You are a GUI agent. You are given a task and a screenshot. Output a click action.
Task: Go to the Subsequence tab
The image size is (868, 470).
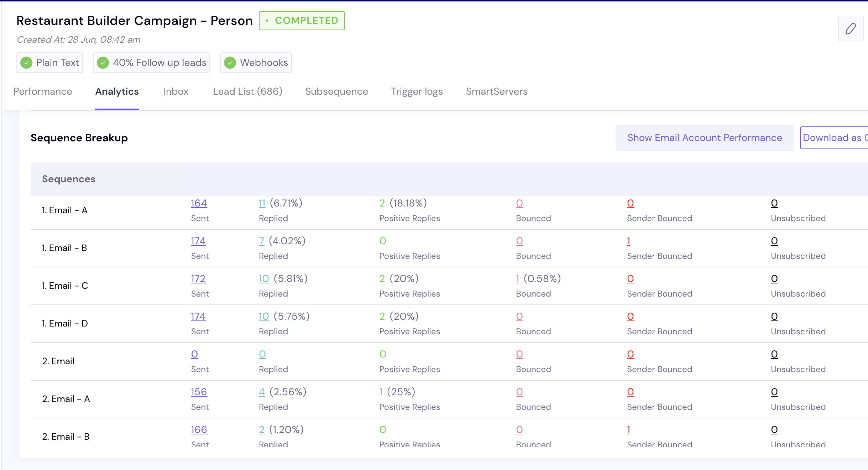tap(336, 92)
